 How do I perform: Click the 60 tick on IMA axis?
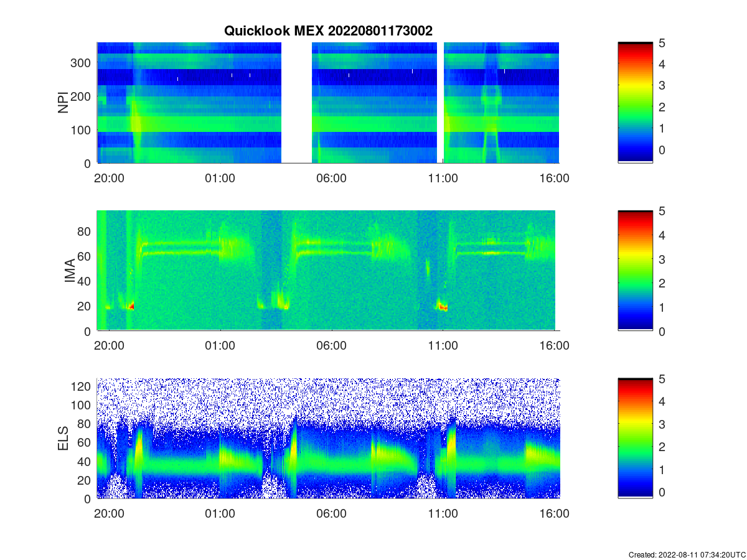85,256
